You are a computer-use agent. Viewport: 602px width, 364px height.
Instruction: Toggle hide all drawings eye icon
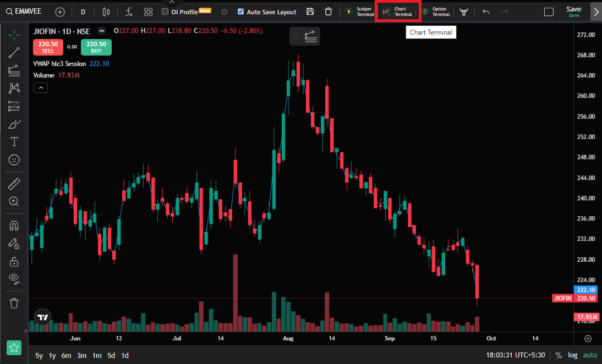(x=14, y=279)
